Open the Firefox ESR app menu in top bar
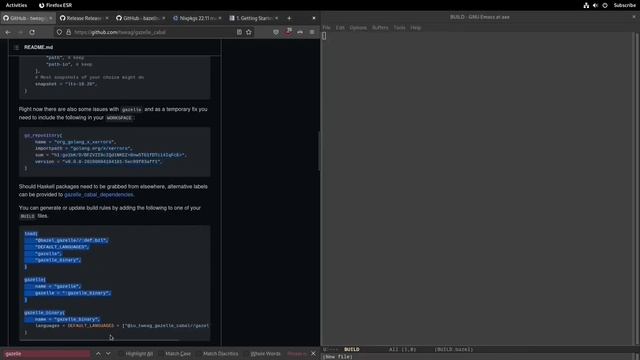Viewport: 640px width, 360px height. pyautogui.click(x=55, y=5)
